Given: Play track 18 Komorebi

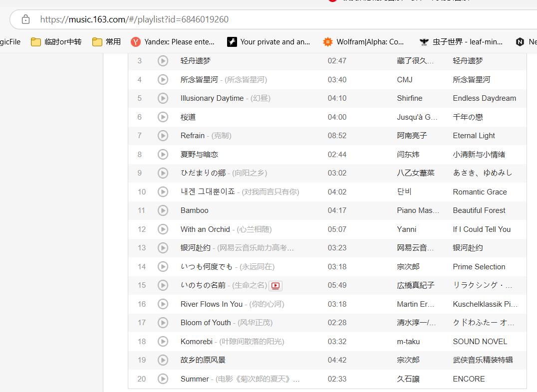Looking at the screenshot, I should click(163, 341).
